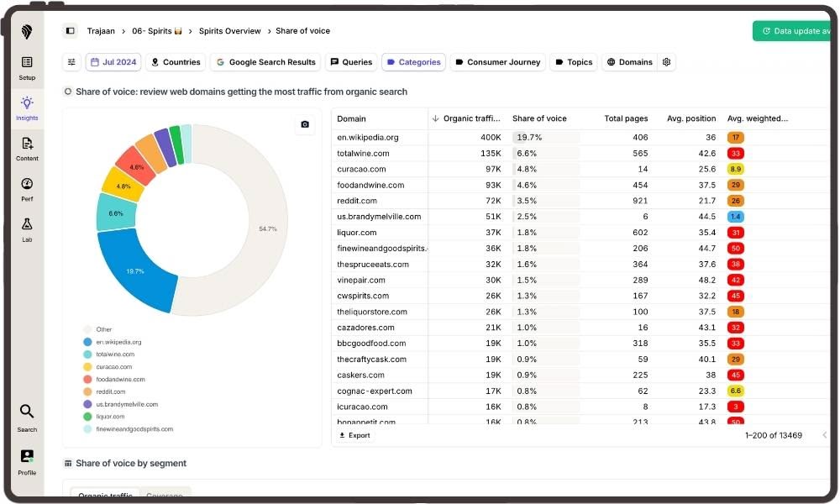Open the Setup section in sidebar
The height and width of the screenshot is (504, 840).
pos(27,67)
